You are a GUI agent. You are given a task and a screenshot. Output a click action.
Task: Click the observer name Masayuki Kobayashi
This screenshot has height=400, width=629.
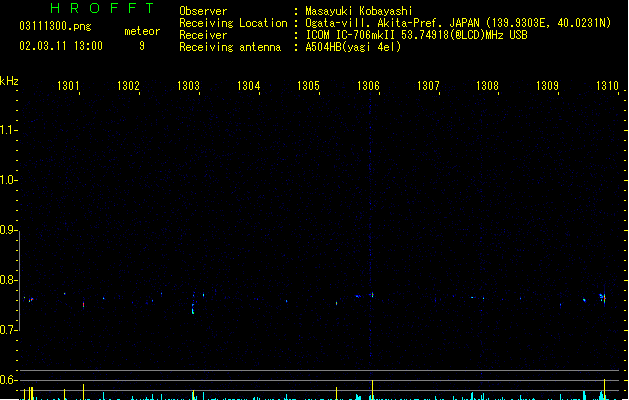tap(359, 11)
